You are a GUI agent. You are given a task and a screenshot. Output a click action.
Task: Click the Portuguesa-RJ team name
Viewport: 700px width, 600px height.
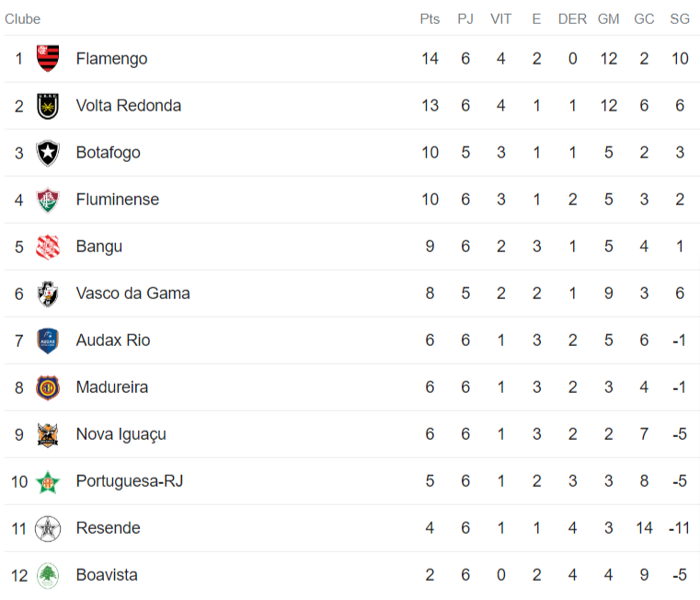click(x=129, y=481)
